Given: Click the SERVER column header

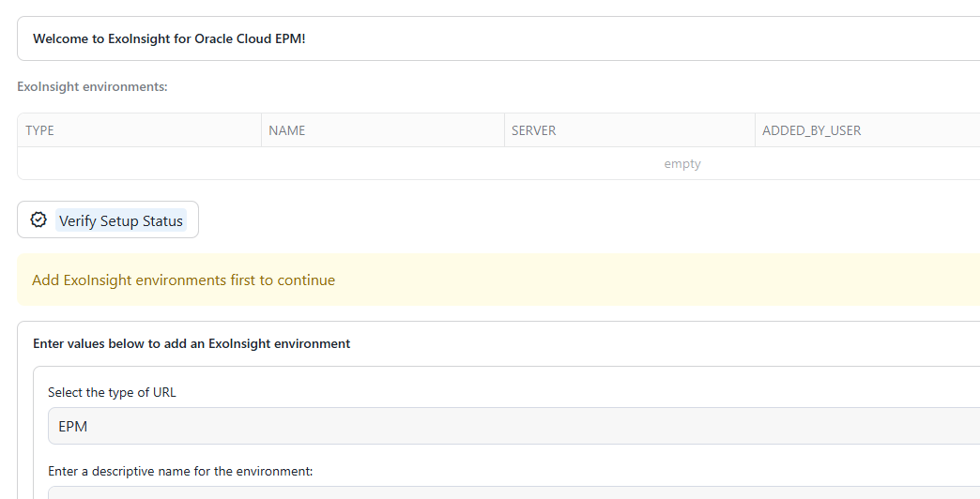Looking at the screenshot, I should [534, 130].
